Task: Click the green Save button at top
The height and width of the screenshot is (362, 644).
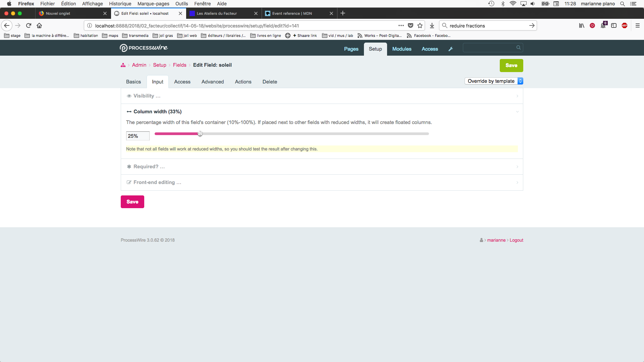Action: [511, 65]
